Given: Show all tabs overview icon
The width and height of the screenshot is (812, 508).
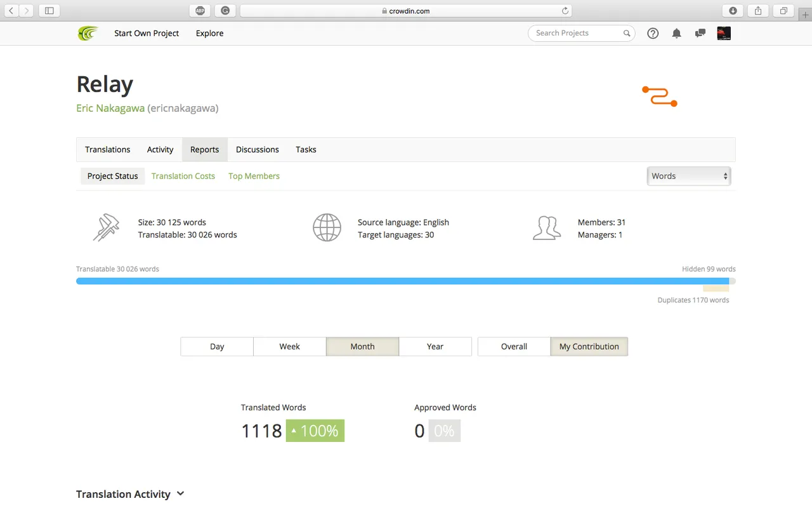Looking at the screenshot, I should click(x=783, y=11).
